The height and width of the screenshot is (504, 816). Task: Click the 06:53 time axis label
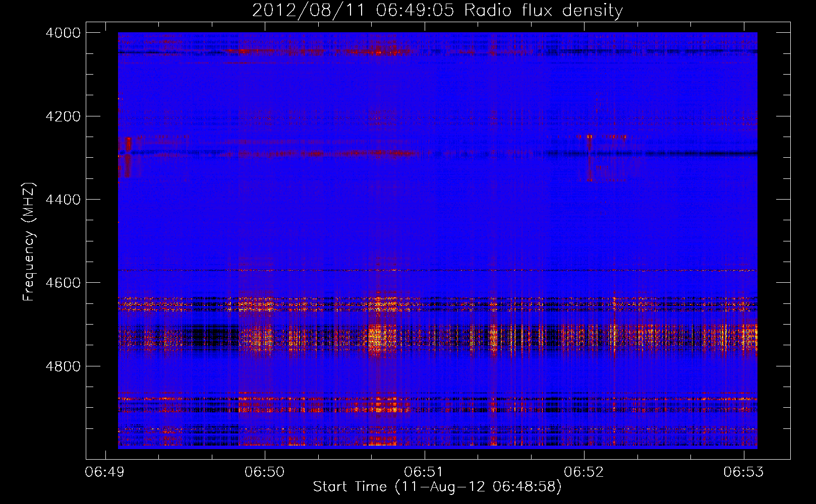click(743, 472)
